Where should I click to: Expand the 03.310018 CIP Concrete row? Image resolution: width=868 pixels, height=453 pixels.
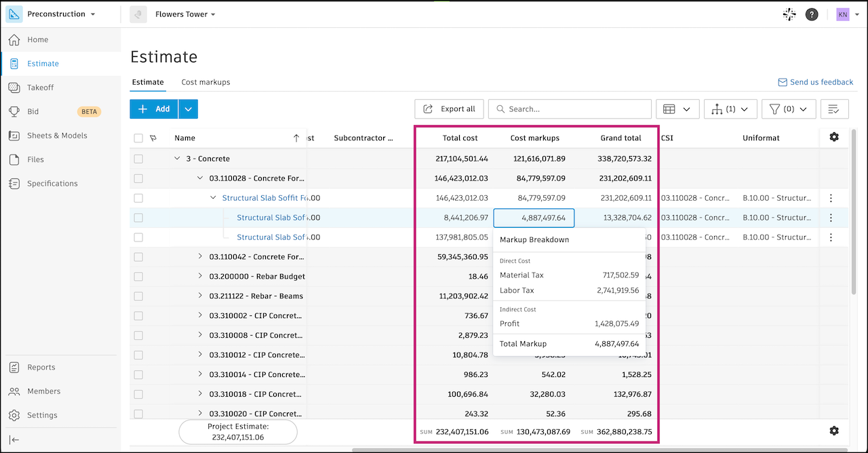[200, 394]
